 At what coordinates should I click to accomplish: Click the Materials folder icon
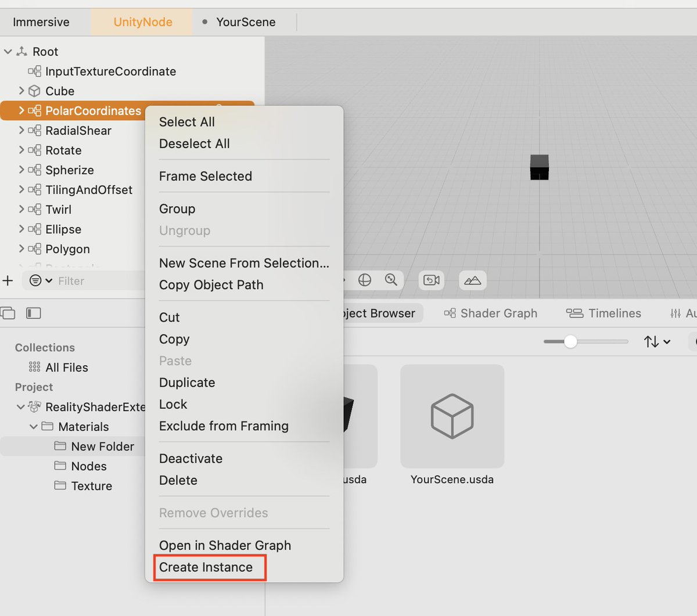(48, 427)
